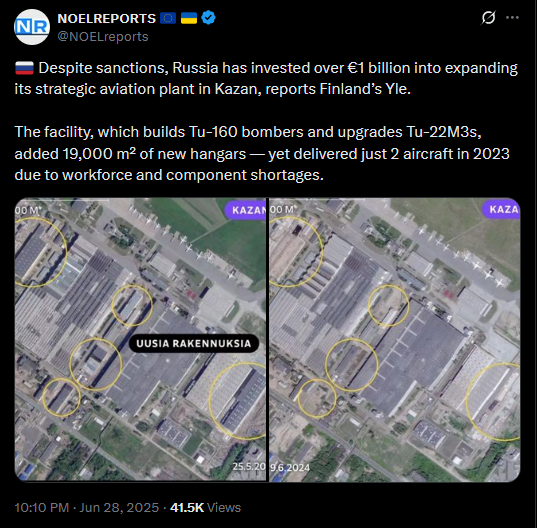Click the Ukraine flag emoji in name

click(x=189, y=18)
